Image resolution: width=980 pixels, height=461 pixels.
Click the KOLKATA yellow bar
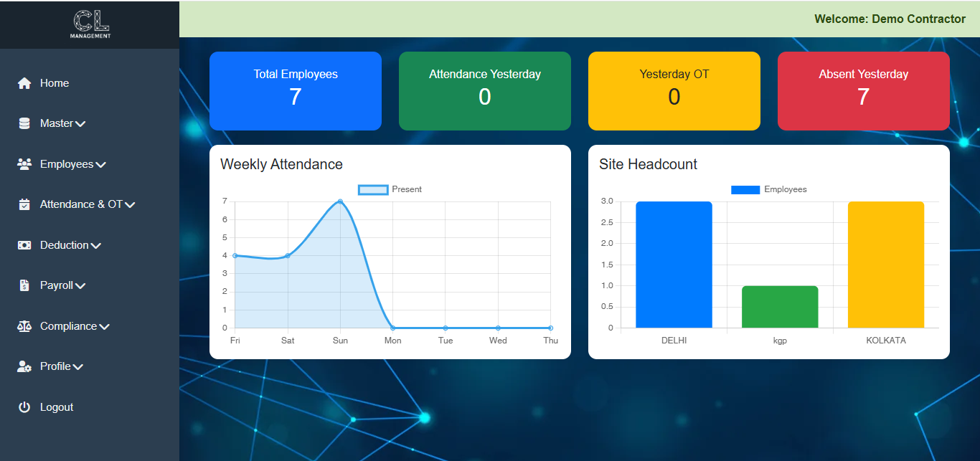point(885,265)
